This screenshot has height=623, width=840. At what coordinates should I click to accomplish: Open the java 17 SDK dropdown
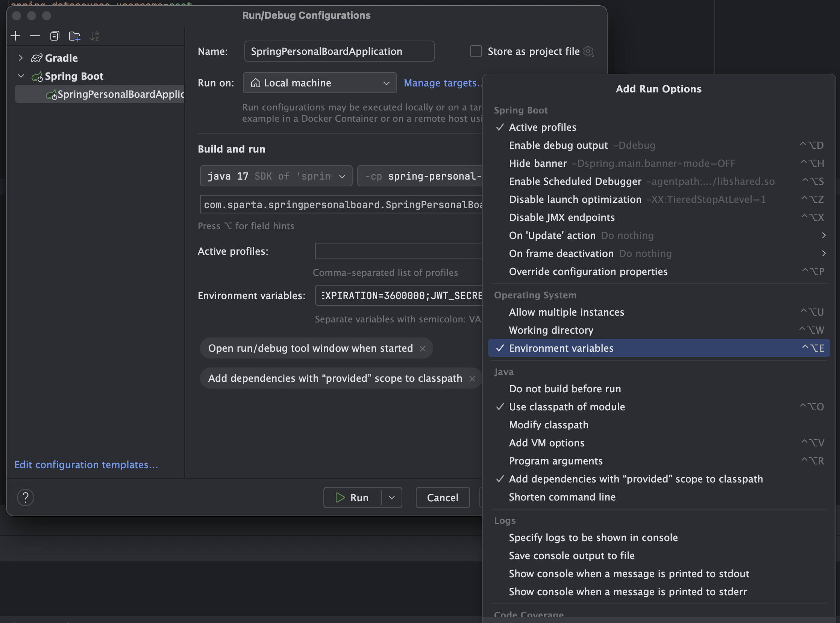point(276,176)
